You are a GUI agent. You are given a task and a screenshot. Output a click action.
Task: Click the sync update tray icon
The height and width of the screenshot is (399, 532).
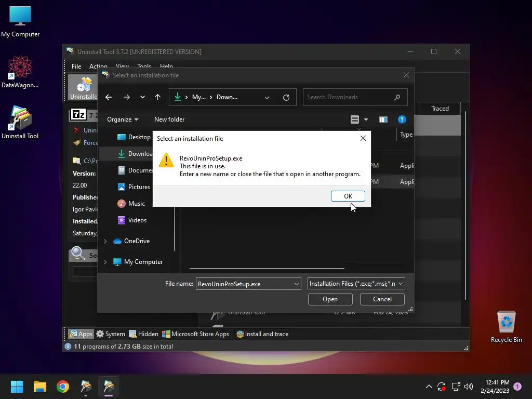pyautogui.click(x=442, y=387)
